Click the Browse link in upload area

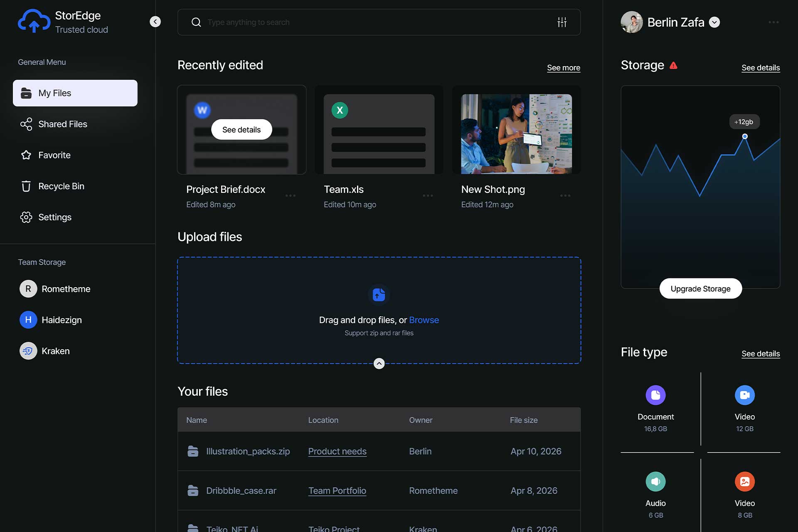tap(424, 320)
